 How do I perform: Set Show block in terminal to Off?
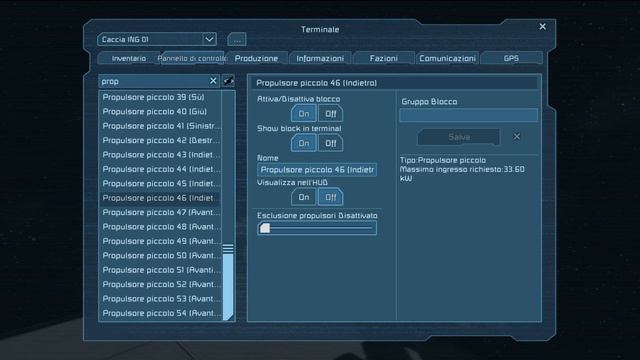tap(331, 143)
